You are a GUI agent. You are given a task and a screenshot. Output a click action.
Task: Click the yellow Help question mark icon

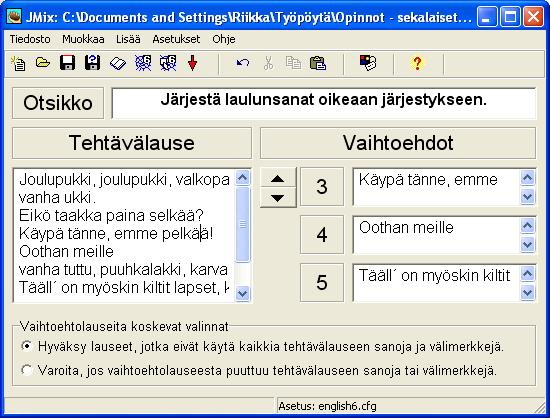tap(417, 63)
